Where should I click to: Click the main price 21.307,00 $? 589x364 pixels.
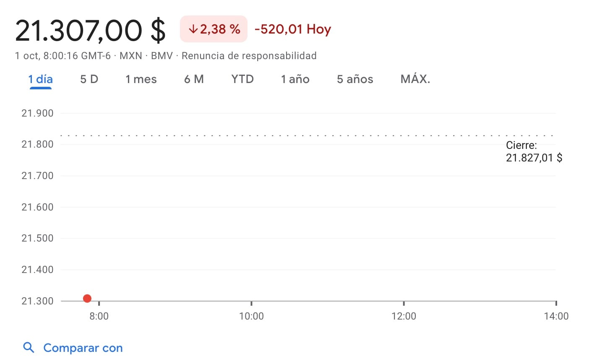pos(91,31)
